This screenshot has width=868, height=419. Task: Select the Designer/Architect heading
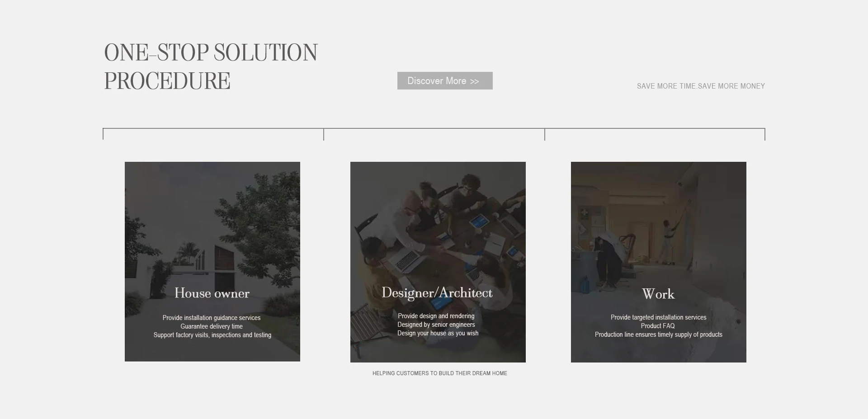pos(437,293)
